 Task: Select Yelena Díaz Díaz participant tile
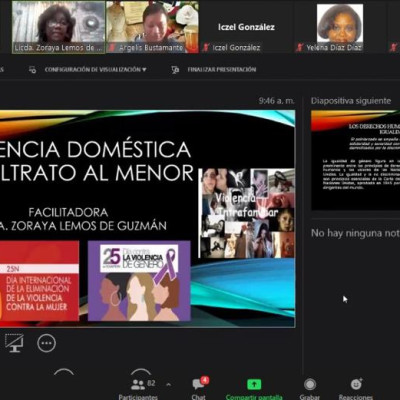pyautogui.click(x=340, y=27)
